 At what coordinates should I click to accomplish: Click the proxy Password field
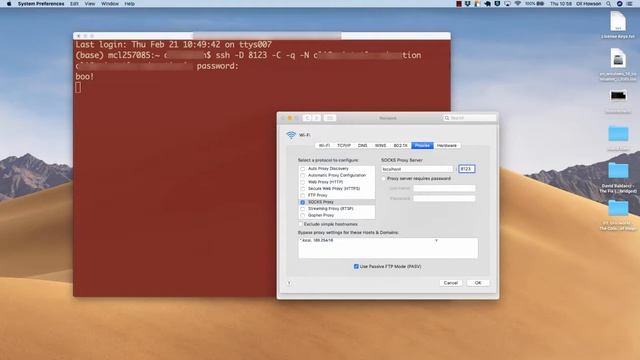point(444,198)
